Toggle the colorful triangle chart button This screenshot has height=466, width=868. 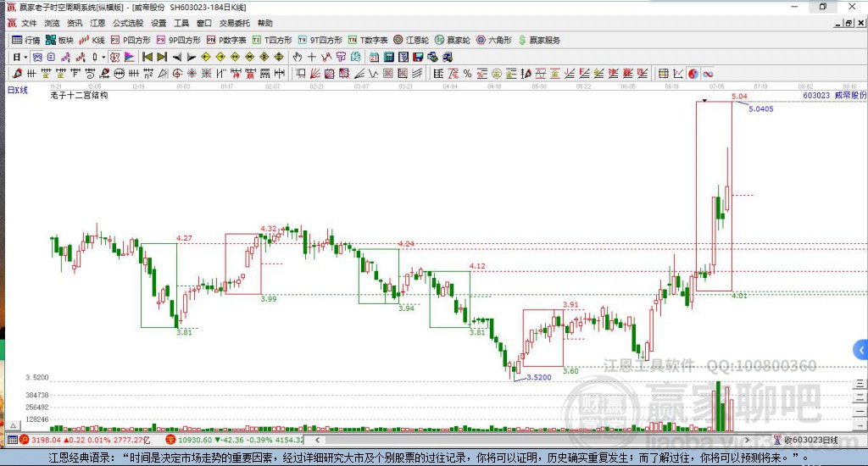click(x=129, y=57)
